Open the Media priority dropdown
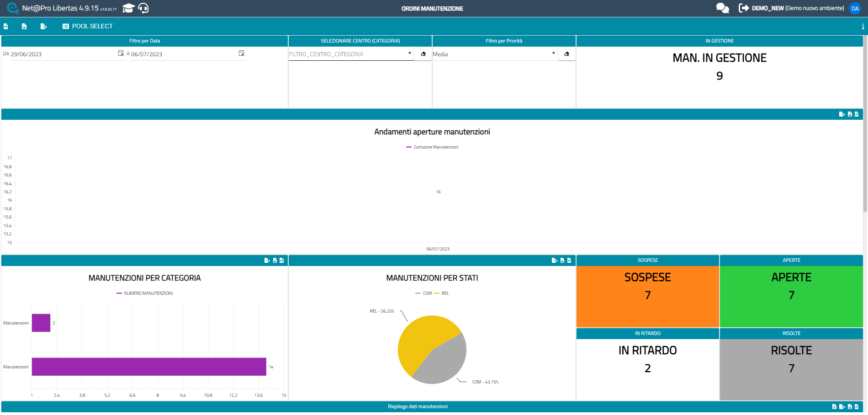This screenshot has width=868, height=415. tap(495, 54)
